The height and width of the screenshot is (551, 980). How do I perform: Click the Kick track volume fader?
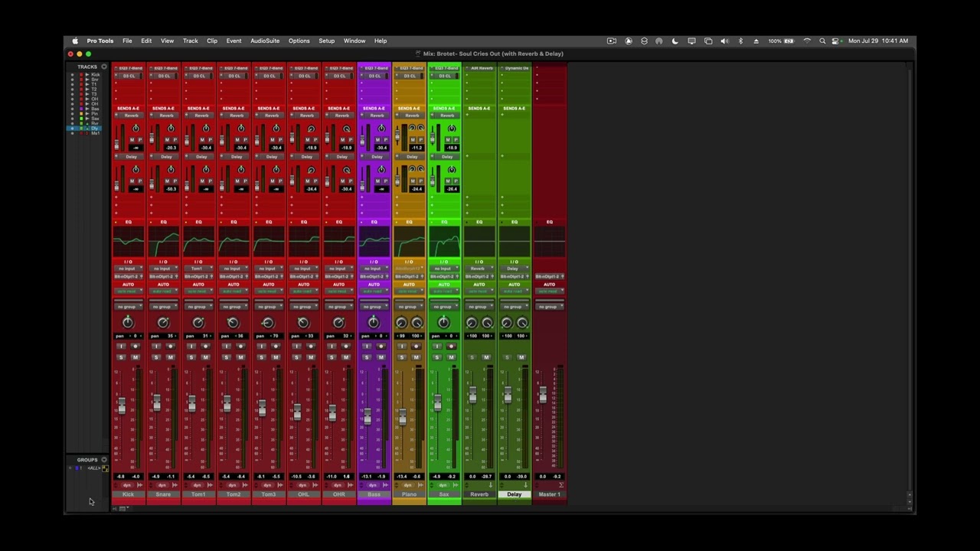point(122,406)
